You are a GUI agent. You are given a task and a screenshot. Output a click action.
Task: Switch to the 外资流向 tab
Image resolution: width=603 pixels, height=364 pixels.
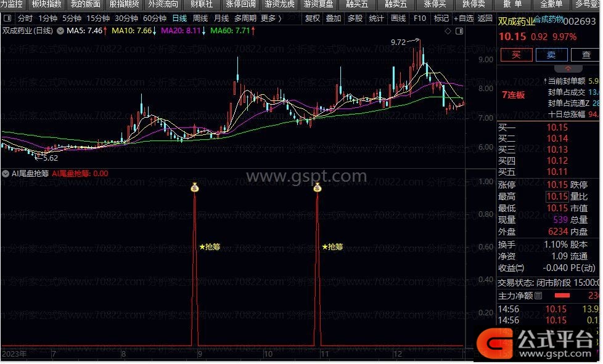click(163, 4)
